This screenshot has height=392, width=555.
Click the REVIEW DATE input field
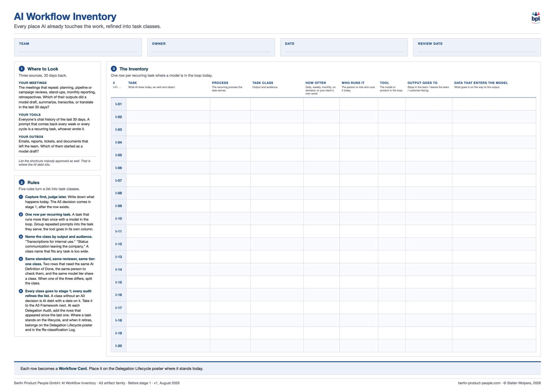tap(477, 47)
